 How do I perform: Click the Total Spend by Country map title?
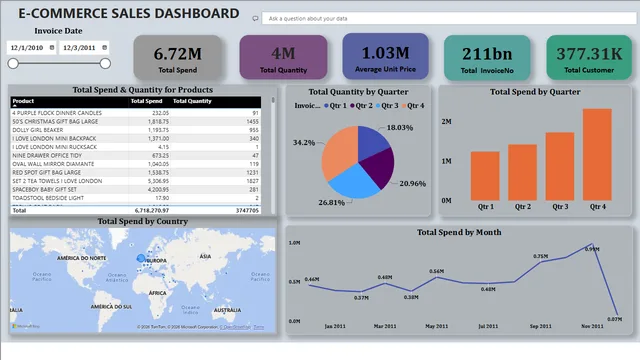point(142,221)
